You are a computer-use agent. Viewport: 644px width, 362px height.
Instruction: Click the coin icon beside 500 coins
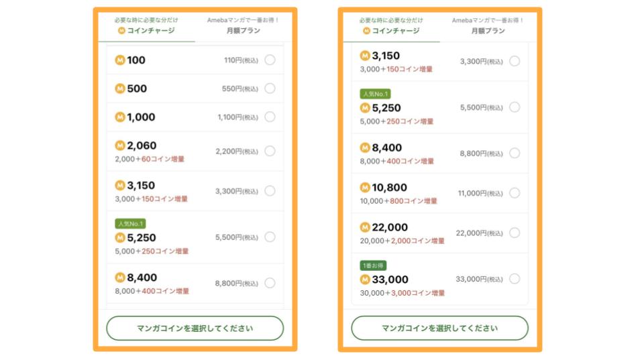pos(120,88)
